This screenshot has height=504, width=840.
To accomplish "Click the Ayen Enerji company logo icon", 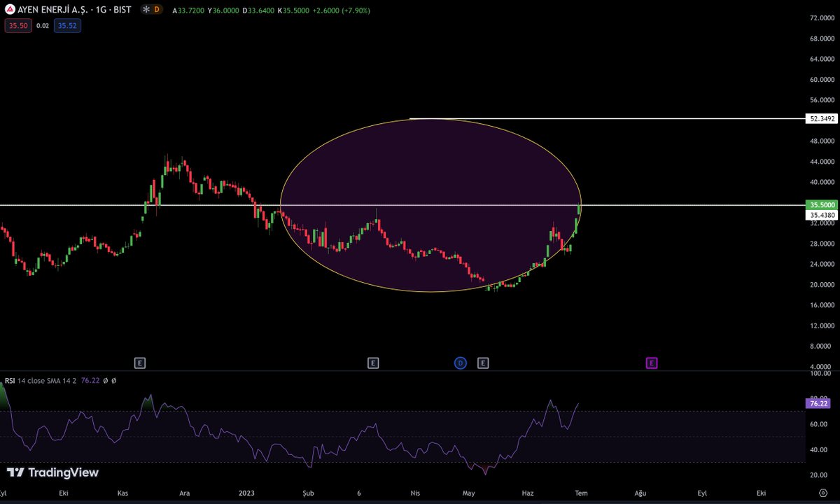I will [x=10, y=10].
